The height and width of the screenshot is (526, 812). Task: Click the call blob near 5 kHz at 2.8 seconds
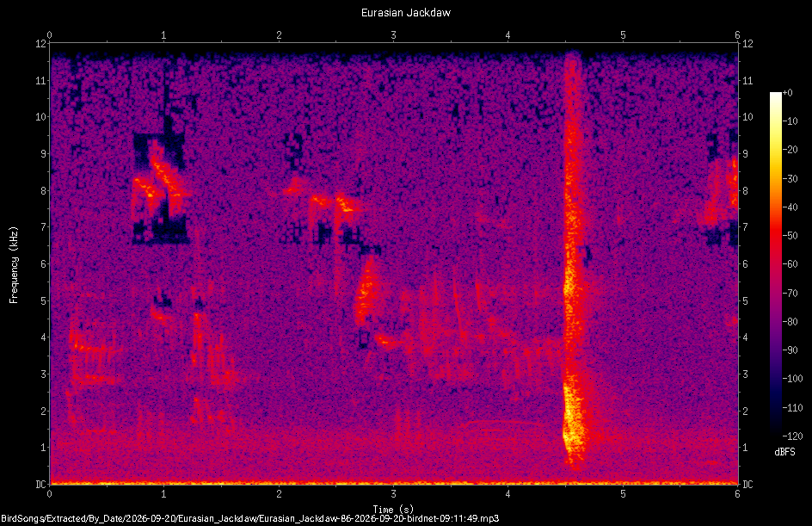tap(366, 290)
